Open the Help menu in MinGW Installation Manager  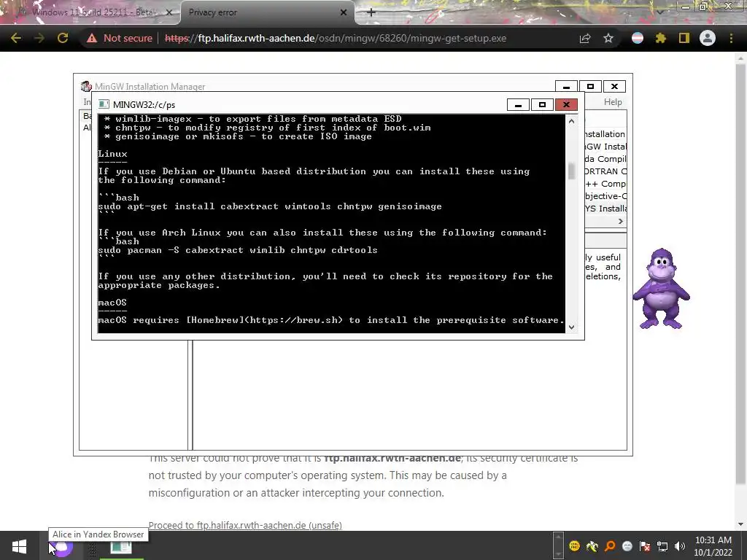[613, 102]
